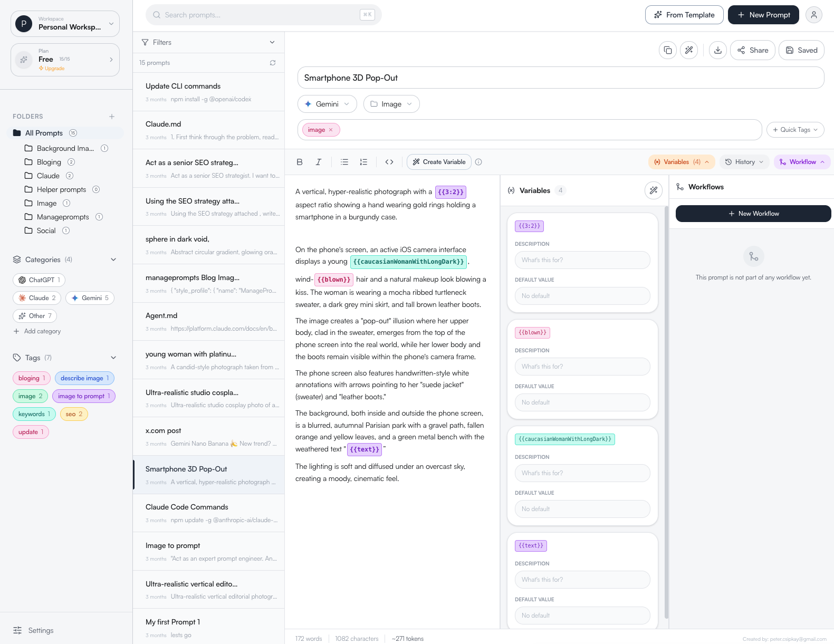Screen dimensions: 834x644
Task: Open the Social folder
Action: coord(46,230)
